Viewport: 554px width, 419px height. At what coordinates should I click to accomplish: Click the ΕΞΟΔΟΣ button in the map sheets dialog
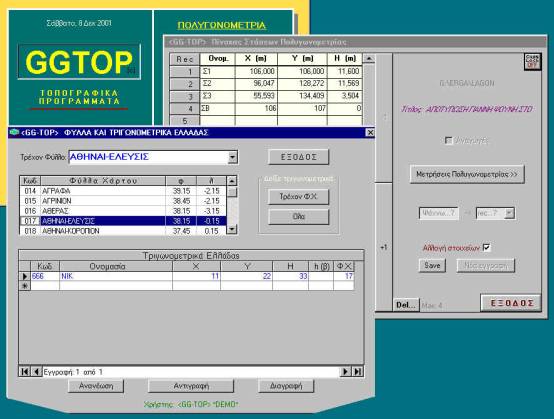click(299, 157)
